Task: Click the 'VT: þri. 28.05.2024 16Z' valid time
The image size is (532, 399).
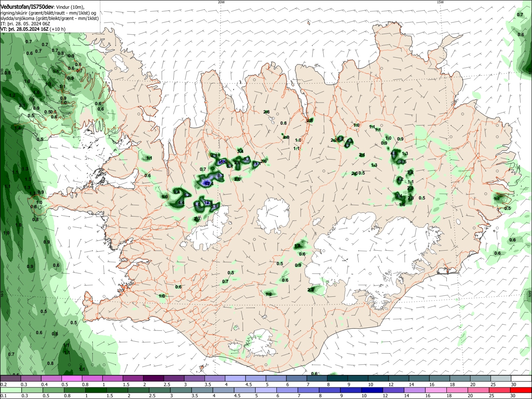Action: 25,30
